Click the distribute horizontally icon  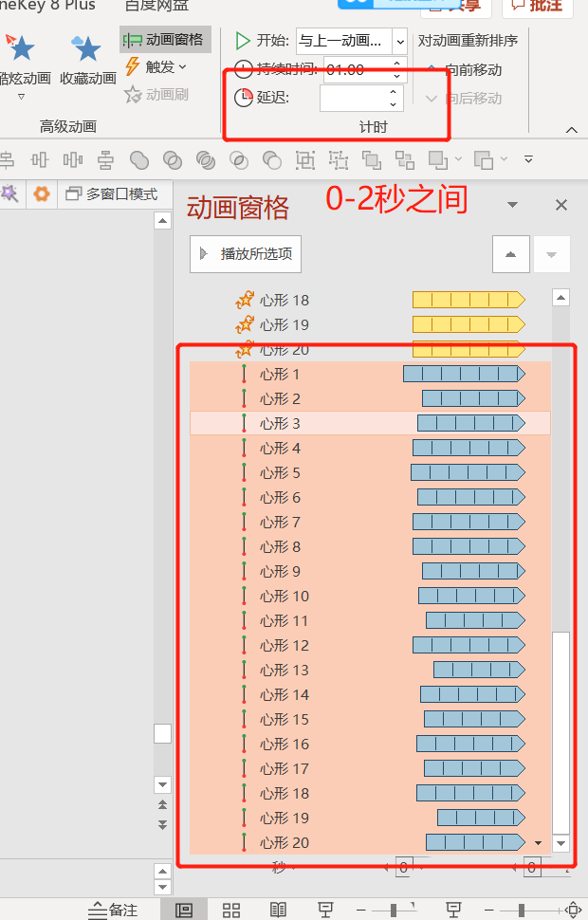point(73,159)
